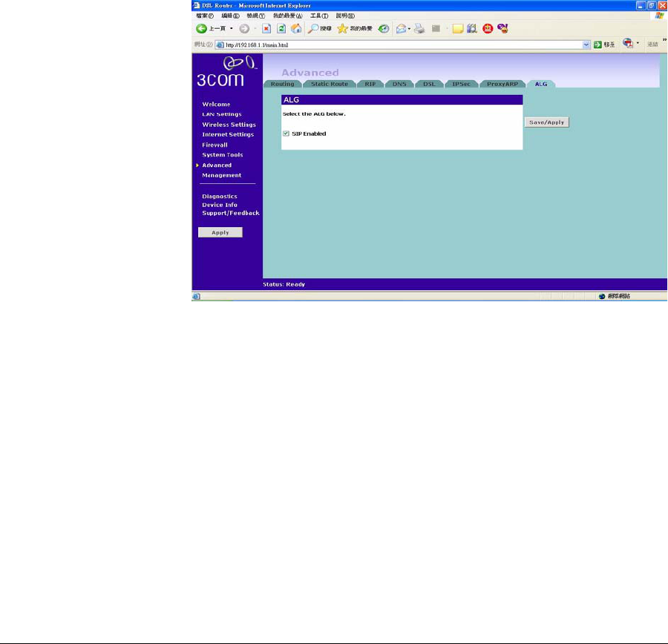Click the gray Edit toolbar icon
The height and width of the screenshot is (644, 668).
436,28
